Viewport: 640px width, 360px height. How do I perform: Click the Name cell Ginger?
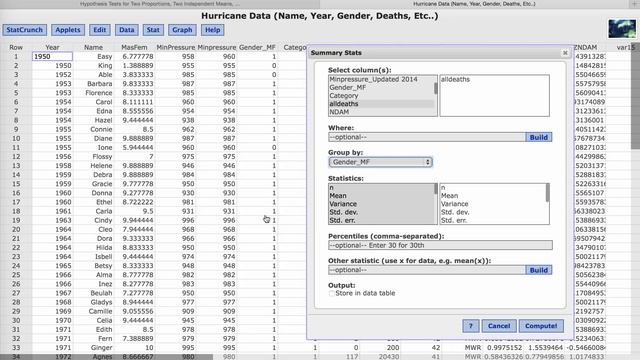coord(101,348)
